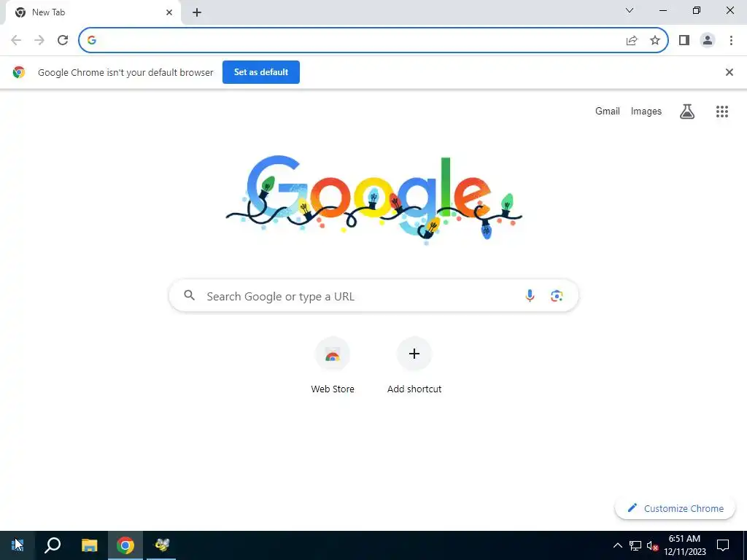Click the Set as default button
Image resolution: width=747 pixels, height=560 pixels.
(261, 72)
